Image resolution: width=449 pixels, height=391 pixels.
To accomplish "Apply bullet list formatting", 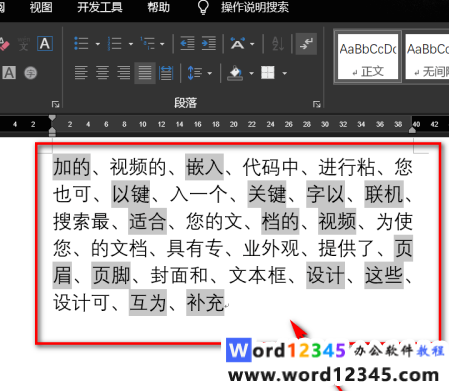I will click(x=81, y=44).
